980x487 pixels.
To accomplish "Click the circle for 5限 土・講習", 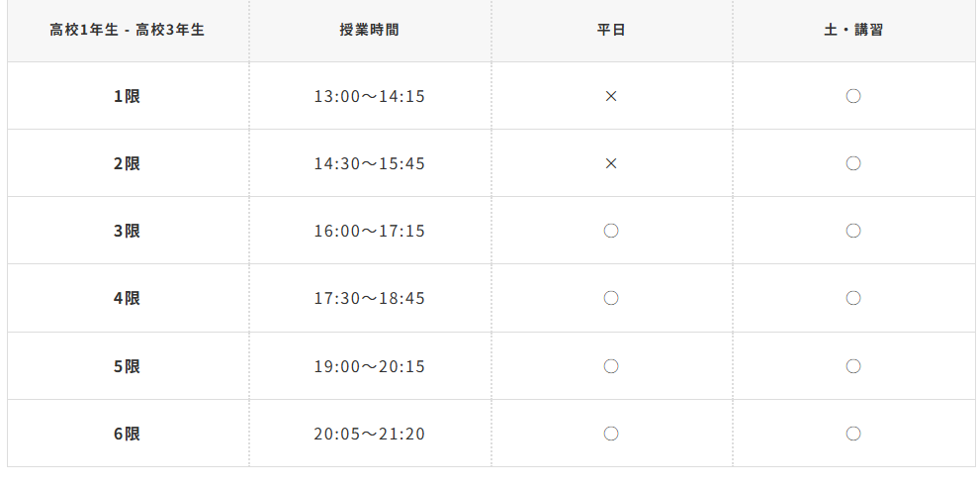I will pyautogui.click(x=853, y=366).
